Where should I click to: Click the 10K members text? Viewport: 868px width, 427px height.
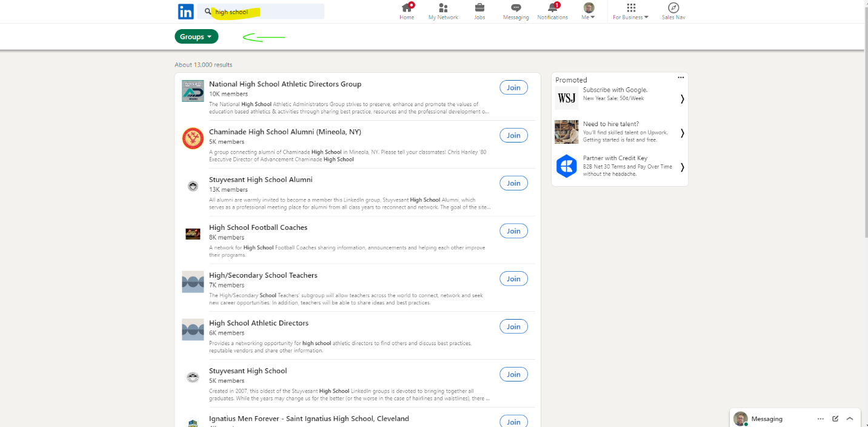click(x=229, y=94)
